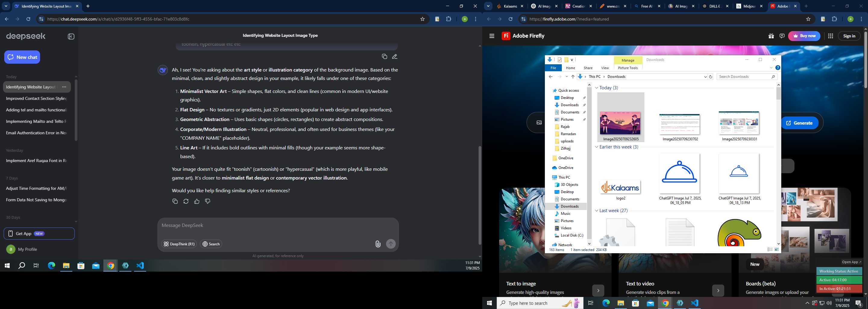Regenerate the DeepSeek response
868x309 pixels.
186,201
